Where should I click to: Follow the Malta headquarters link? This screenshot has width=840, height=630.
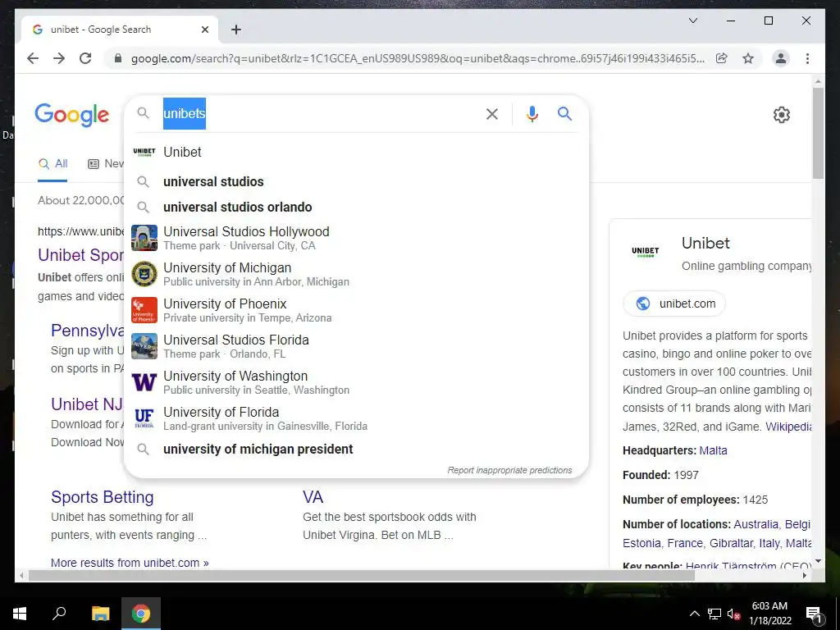tap(713, 450)
